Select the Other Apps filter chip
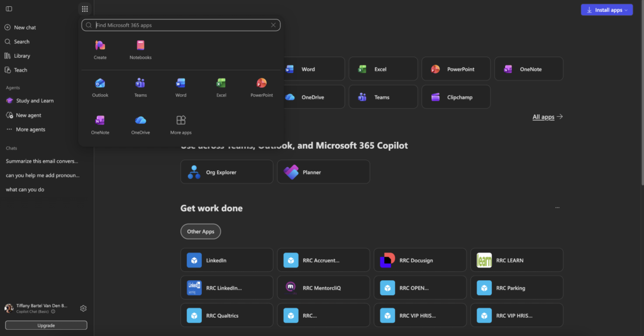 pos(201,231)
